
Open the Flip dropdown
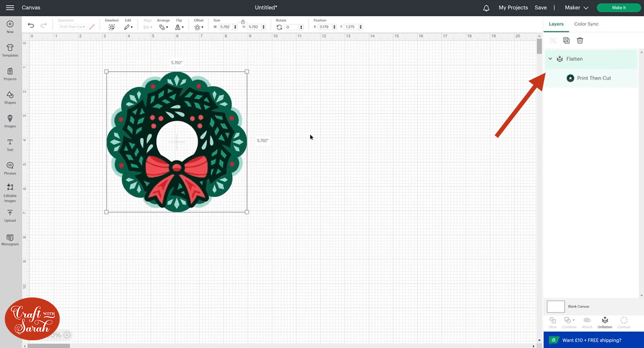pos(179,27)
